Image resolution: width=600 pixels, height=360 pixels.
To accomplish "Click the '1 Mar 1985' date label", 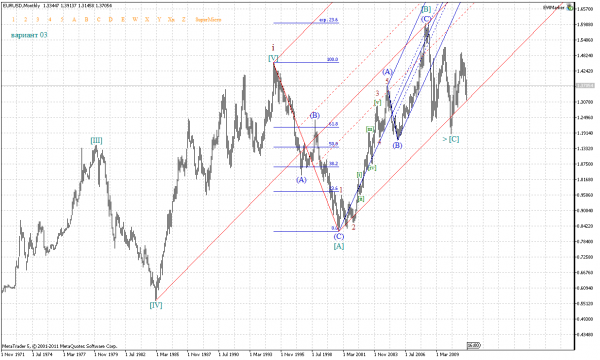I will 167,354.
